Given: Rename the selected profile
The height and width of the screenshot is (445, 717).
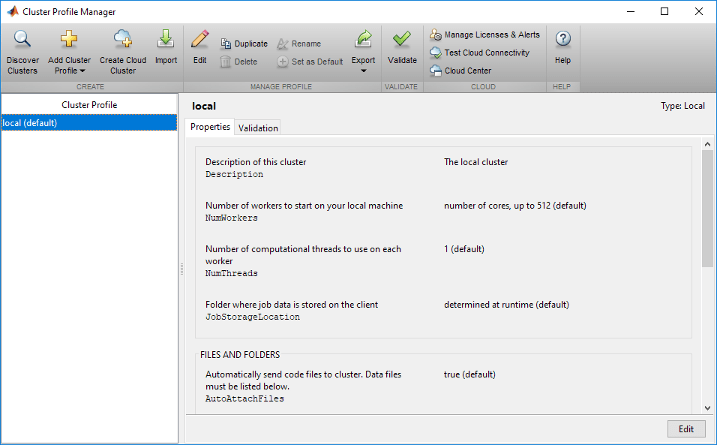Looking at the screenshot, I should (x=299, y=43).
